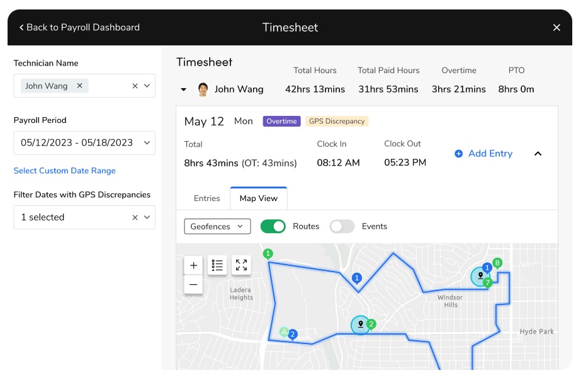
Task: Click the green warning triangle map marker
Action: pos(284,331)
